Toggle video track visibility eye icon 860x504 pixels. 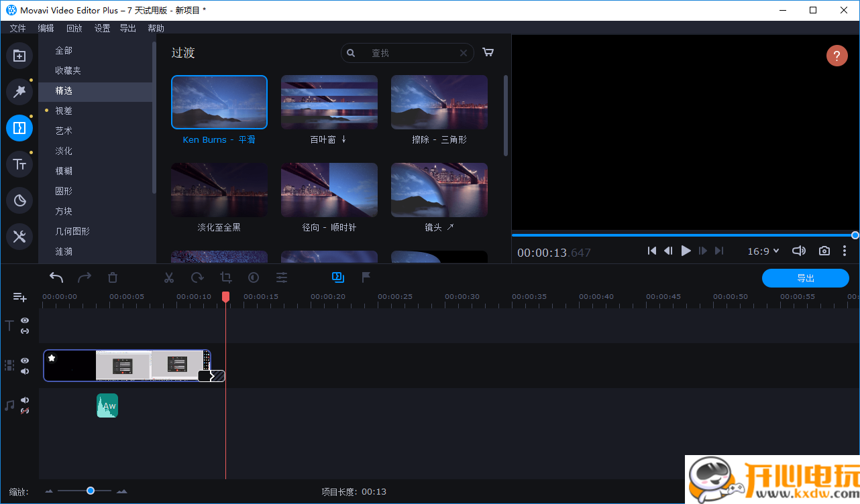coord(25,361)
